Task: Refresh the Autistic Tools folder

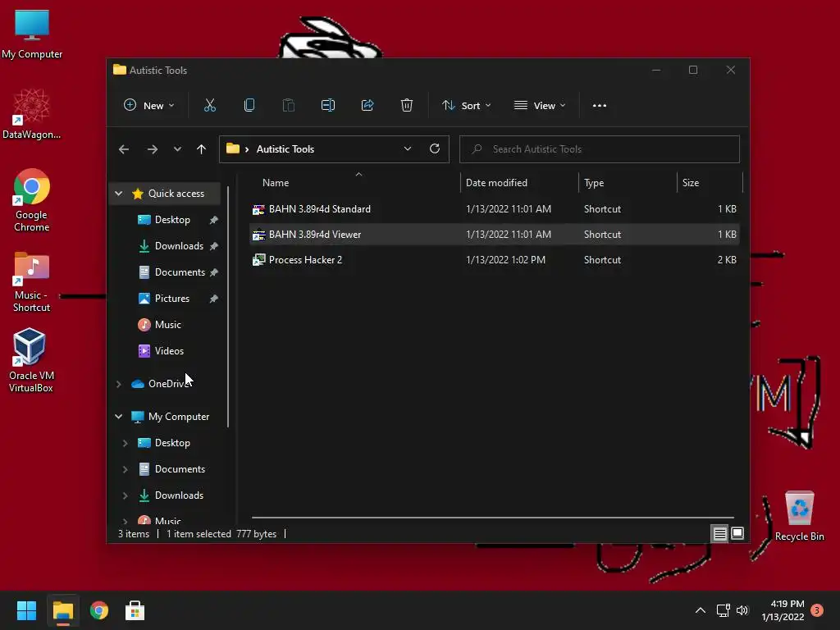Action: (435, 148)
